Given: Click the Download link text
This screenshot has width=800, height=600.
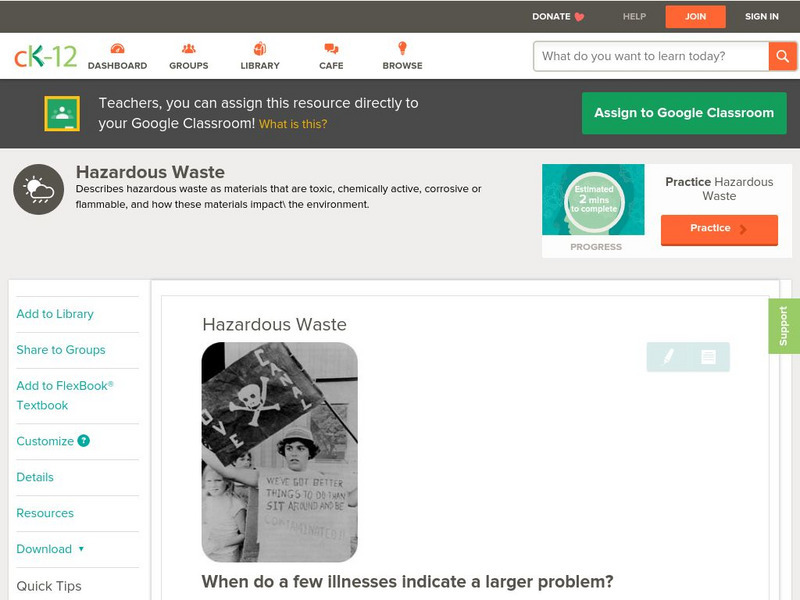Looking at the screenshot, I should (44, 549).
